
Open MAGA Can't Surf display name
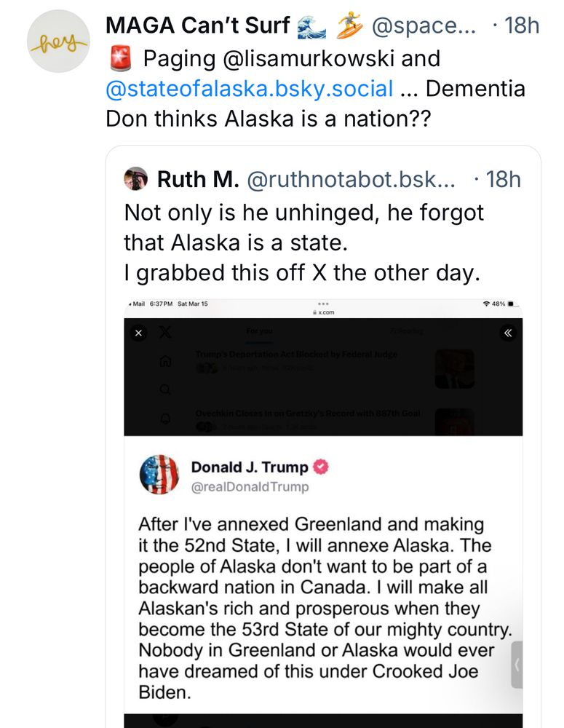tap(198, 25)
